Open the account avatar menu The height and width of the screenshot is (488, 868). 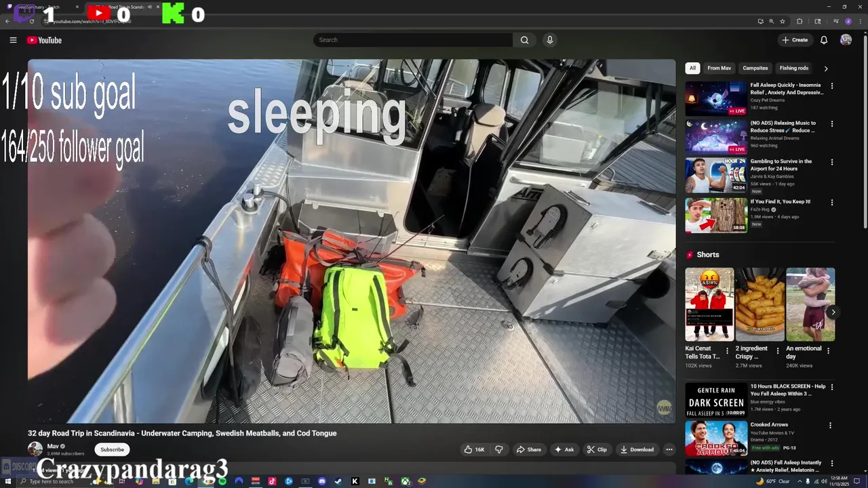pos(846,40)
